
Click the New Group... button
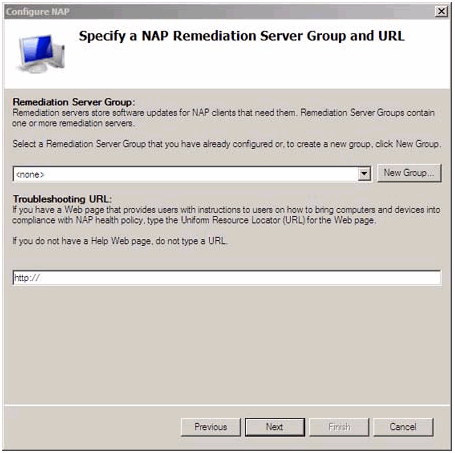409,173
